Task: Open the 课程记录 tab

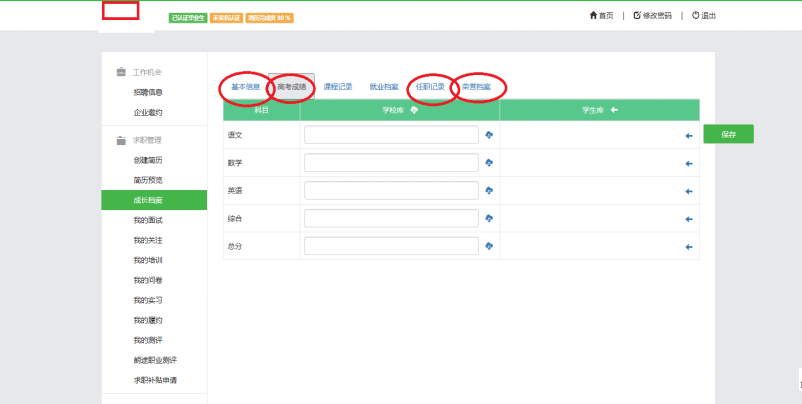Action: (338, 87)
